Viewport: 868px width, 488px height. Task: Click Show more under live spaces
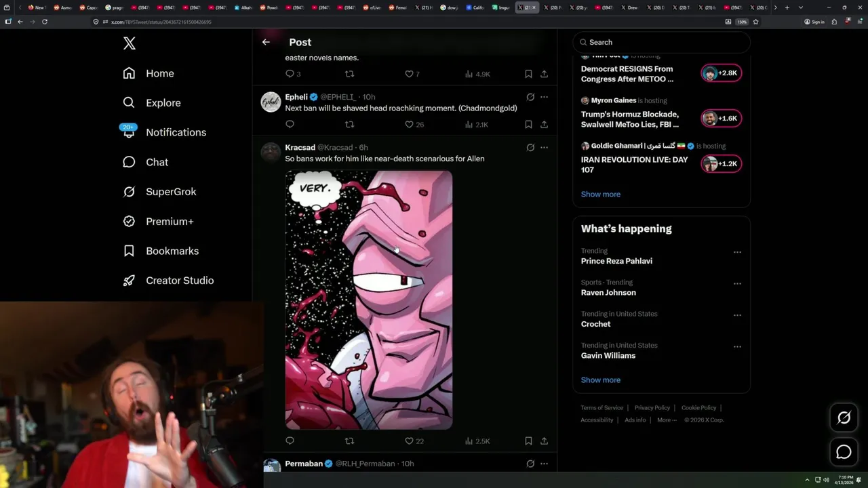coord(600,194)
